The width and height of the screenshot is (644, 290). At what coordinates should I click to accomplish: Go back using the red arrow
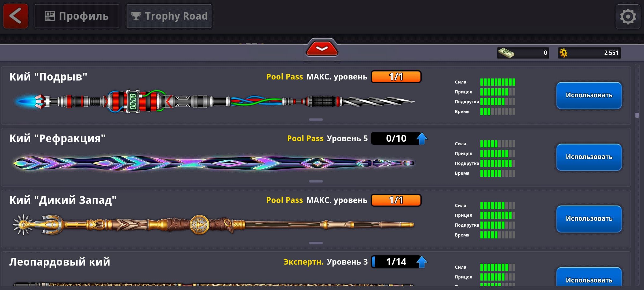pos(16,16)
